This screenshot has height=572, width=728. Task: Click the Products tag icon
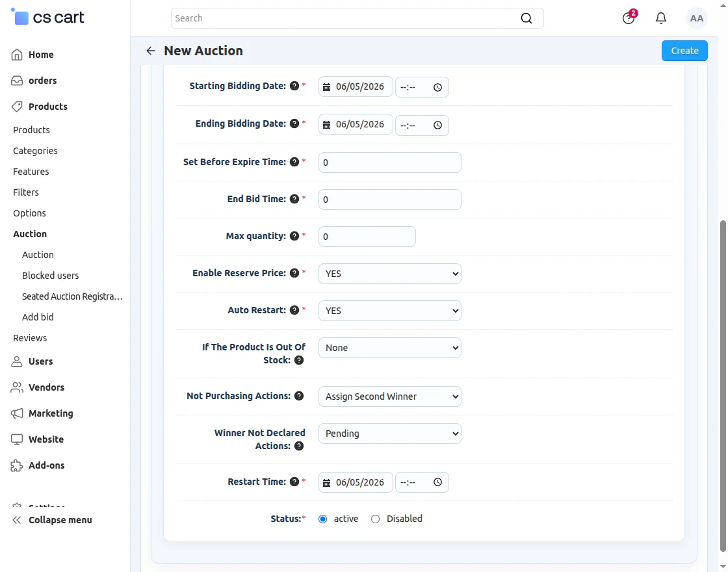[x=17, y=107]
